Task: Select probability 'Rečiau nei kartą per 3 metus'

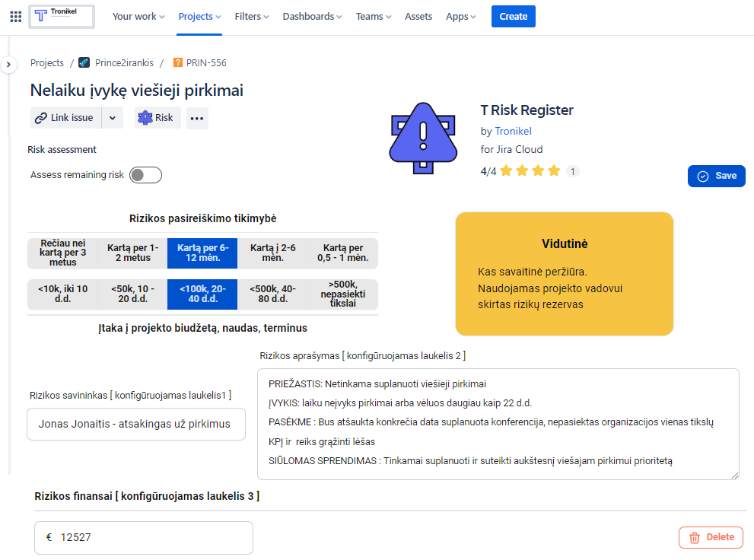Action: click(x=62, y=253)
